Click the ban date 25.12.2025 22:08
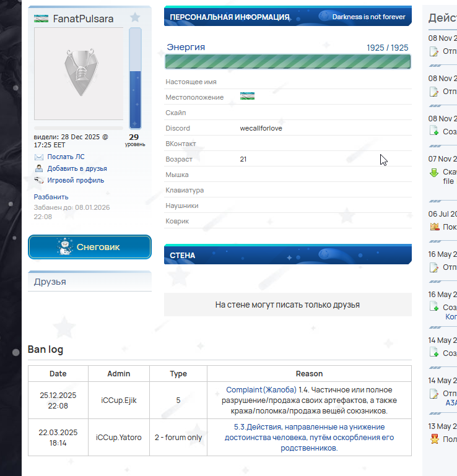457x476 pixels. point(58,400)
